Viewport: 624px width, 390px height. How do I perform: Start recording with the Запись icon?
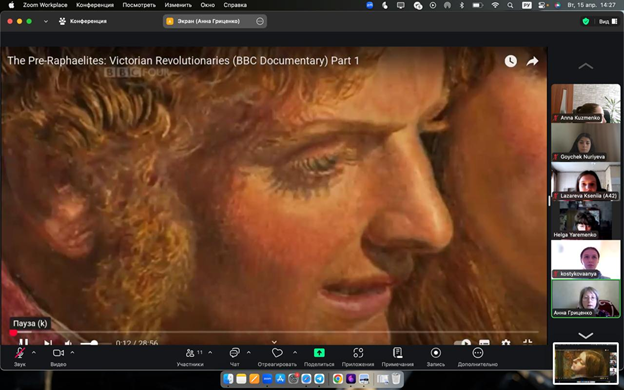(x=436, y=353)
